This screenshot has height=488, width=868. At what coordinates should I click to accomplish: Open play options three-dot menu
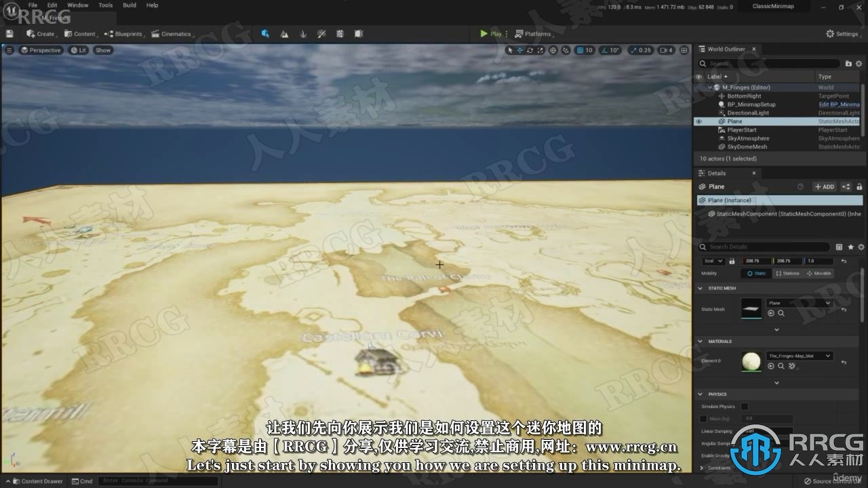click(x=507, y=34)
